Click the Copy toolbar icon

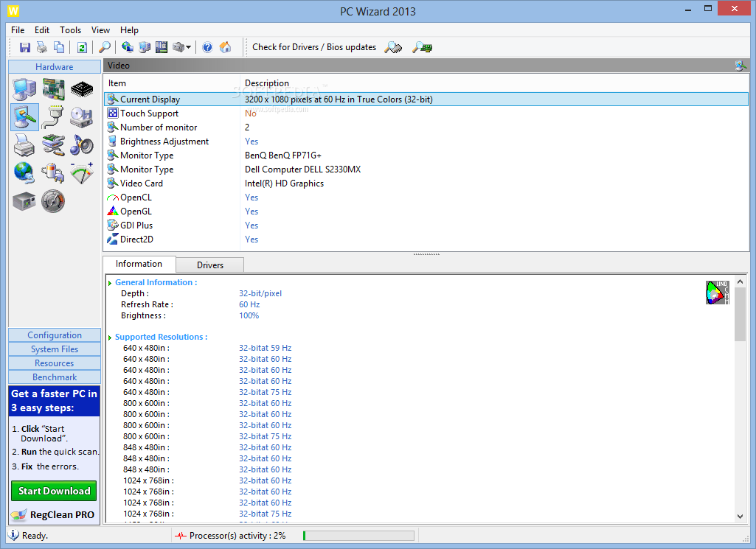coord(59,47)
